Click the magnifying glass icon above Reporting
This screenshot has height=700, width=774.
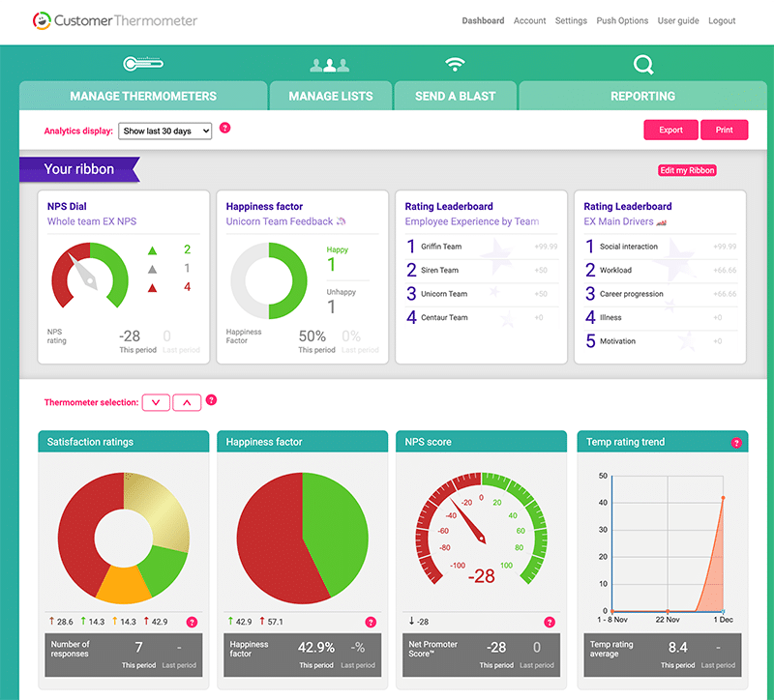point(643,65)
